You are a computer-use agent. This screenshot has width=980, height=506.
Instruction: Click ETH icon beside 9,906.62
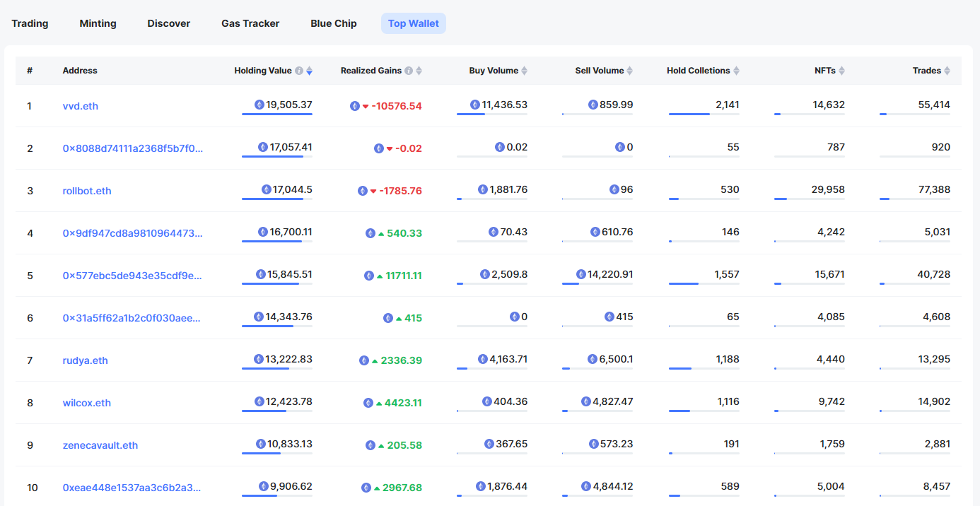pyautogui.click(x=264, y=486)
